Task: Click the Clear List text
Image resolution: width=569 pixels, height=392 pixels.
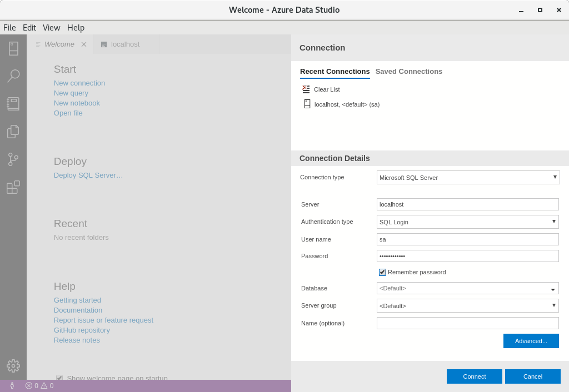Action: (327, 89)
